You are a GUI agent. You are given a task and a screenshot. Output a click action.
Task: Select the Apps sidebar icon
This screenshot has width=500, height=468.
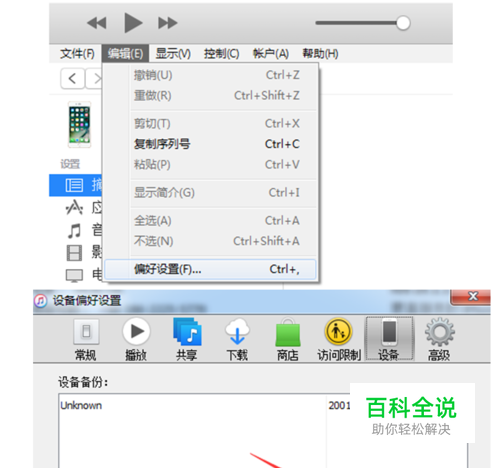click(x=74, y=208)
